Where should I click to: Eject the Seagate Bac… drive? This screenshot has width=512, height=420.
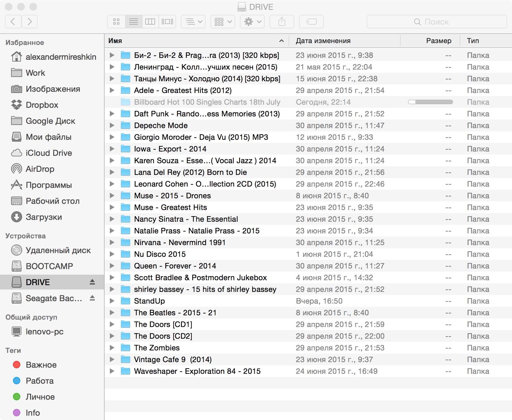coord(92,298)
